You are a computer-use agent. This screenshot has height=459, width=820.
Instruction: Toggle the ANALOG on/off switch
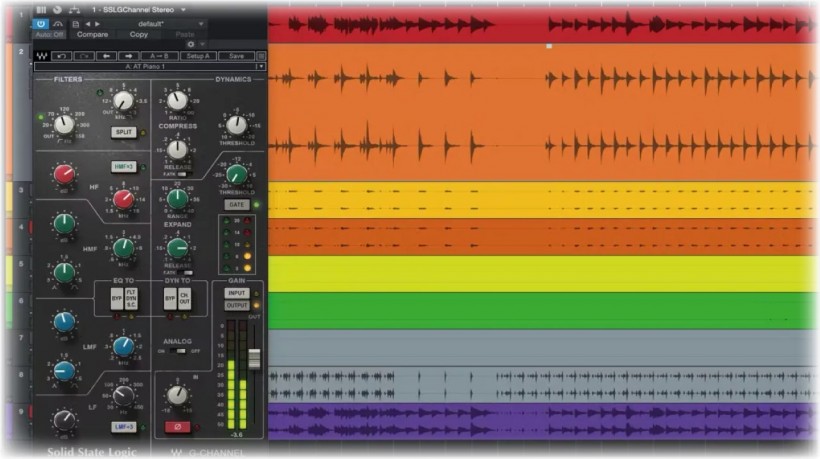[x=178, y=351]
